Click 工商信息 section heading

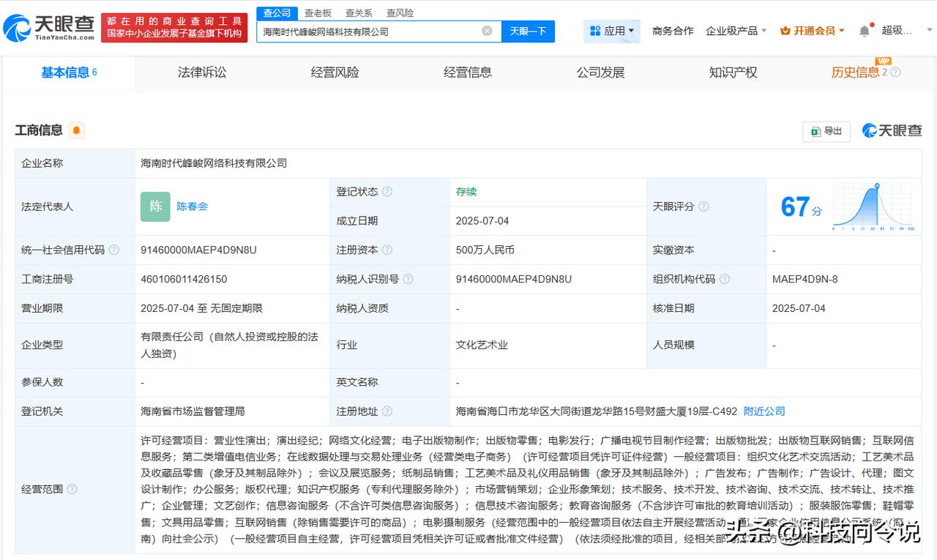pyautogui.click(x=39, y=130)
